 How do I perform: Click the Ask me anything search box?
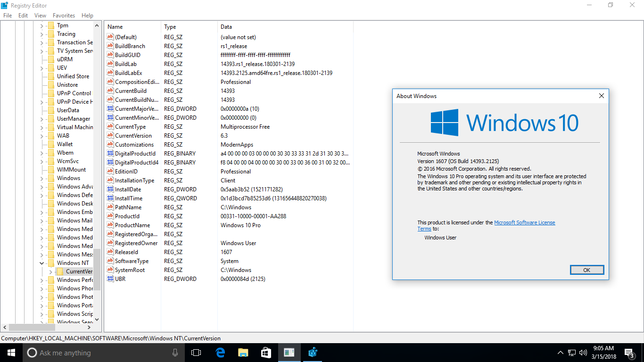click(x=104, y=353)
